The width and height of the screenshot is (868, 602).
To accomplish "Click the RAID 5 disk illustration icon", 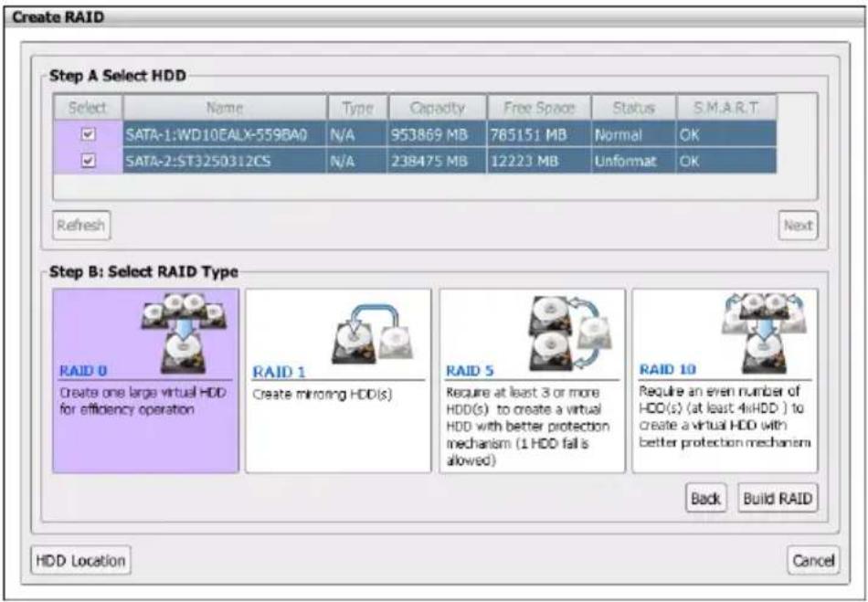I will 571,333.
